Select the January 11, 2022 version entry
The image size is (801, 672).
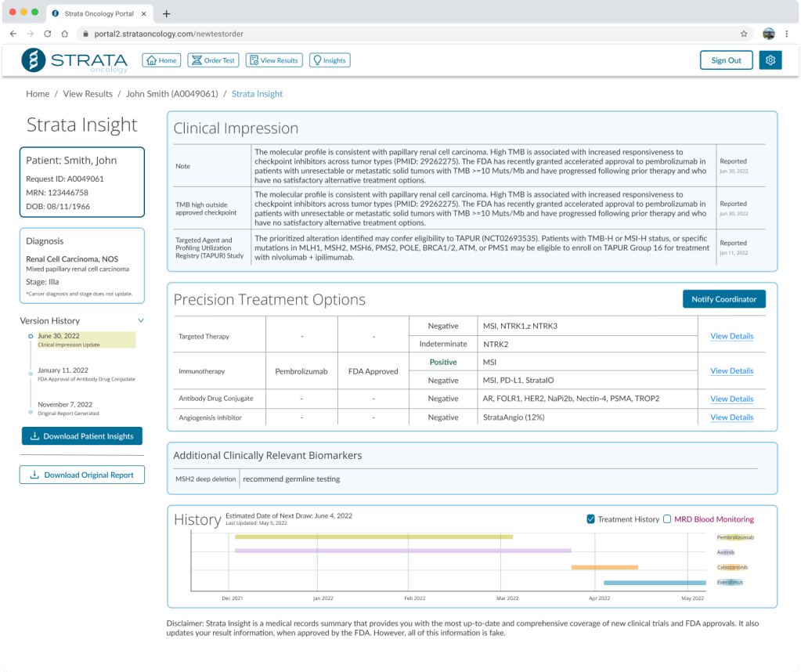63,370
